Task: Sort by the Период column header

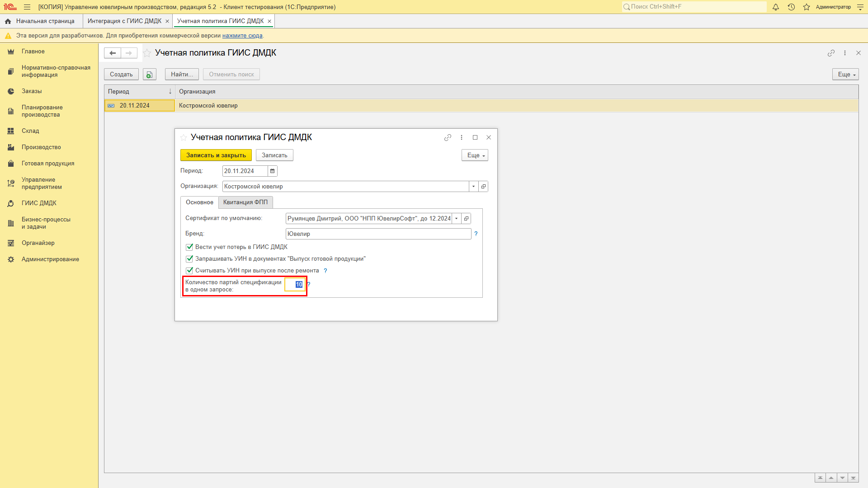Action: tap(139, 92)
